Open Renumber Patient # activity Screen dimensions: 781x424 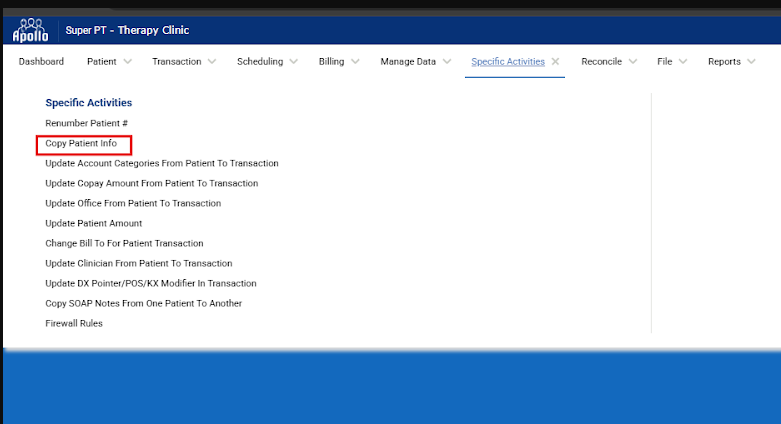(86, 123)
